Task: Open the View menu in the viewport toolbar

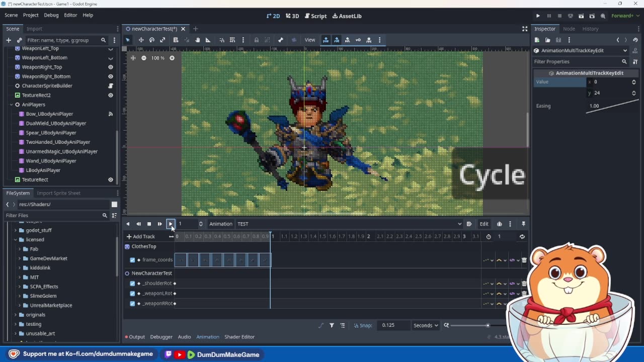Action: [x=310, y=40]
